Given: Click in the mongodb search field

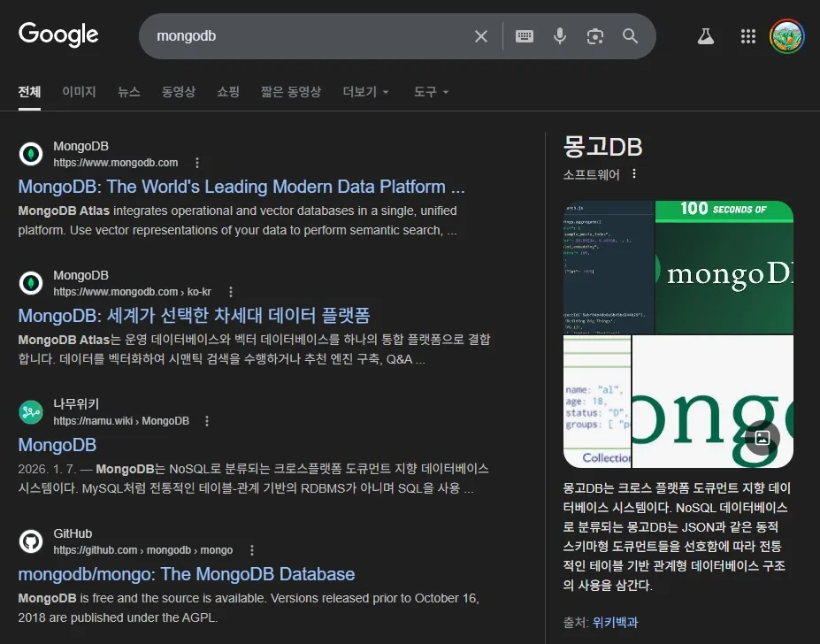Looking at the screenshot, I should (x=309, y=36).
